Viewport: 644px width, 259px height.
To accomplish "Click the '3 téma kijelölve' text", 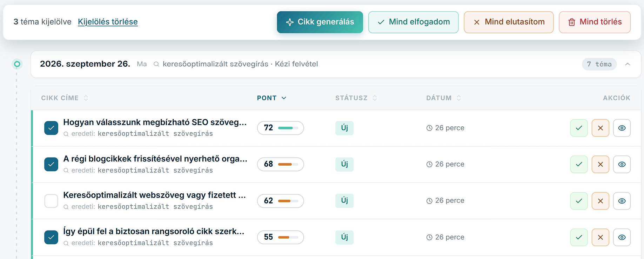I will [42, 22].
